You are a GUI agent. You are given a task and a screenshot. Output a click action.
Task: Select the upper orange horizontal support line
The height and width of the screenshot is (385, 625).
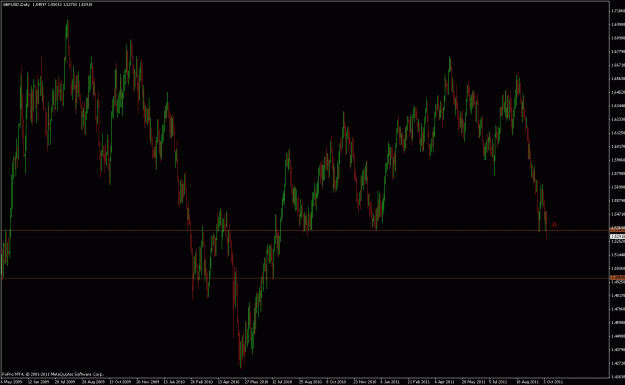(x=305, y=230)
